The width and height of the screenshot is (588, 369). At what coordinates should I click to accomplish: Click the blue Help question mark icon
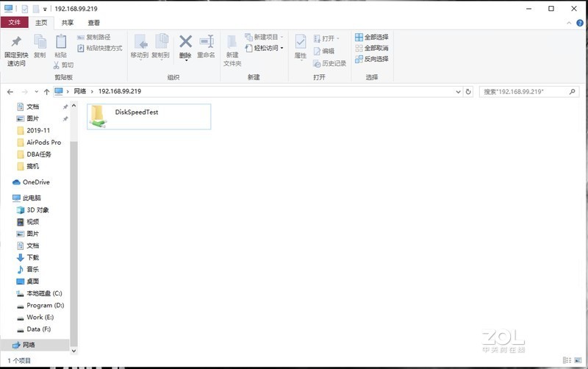pos(580,23)
